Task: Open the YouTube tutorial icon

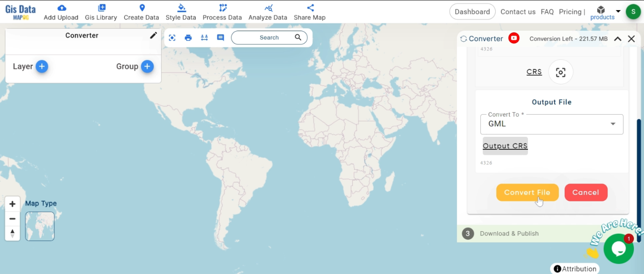Action: coord(514,38)
